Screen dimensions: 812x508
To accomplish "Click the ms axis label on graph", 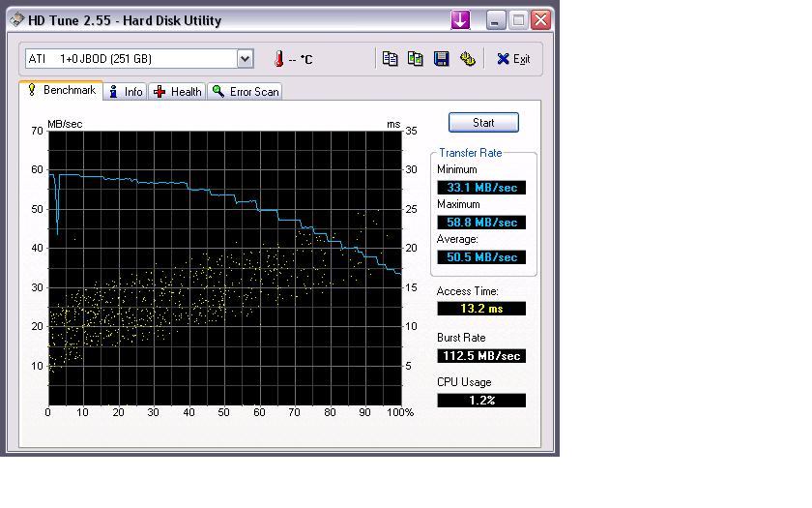I will click(393, 125).
